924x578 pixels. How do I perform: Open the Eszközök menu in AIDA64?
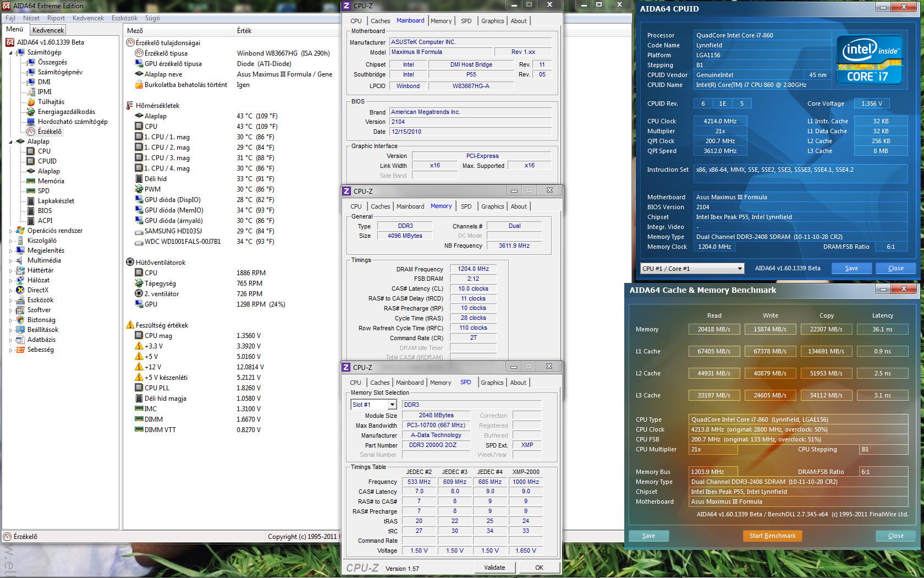point(125,18)
